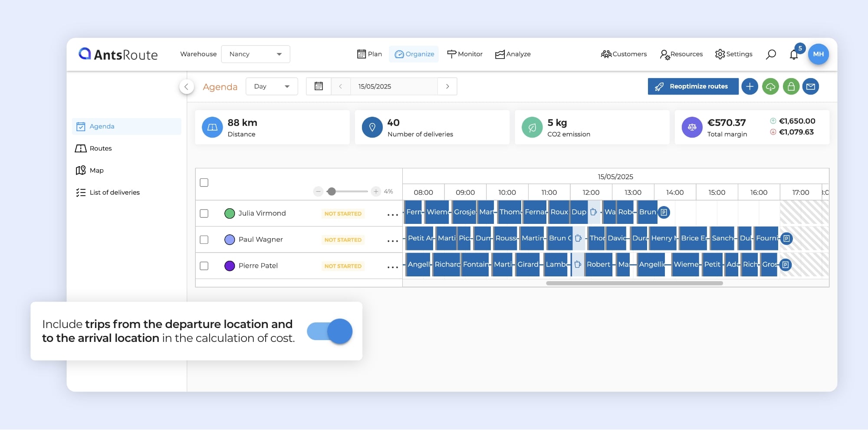The height and width of the screenshot is (430, 868).
Task: Open the calendar date picker icon
Action: 319,86
